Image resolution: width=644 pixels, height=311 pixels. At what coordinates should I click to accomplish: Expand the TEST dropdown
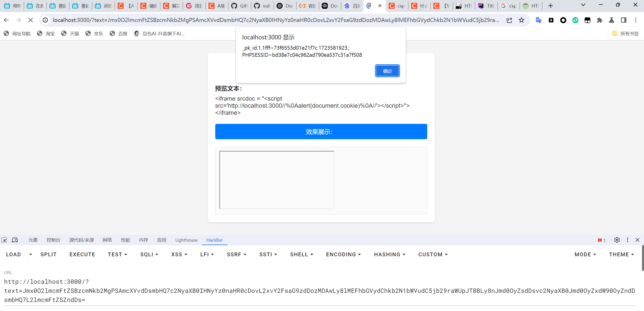point(117,255)
